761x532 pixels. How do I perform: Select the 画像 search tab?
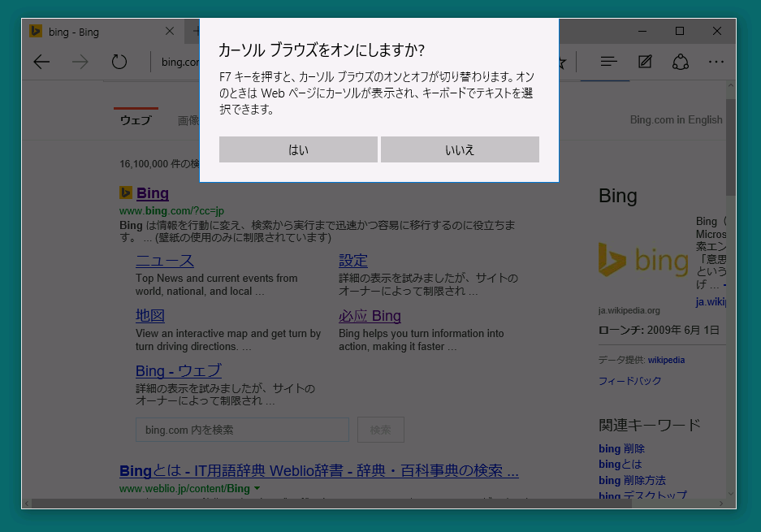pyautogui.click(x=188, y=120)
